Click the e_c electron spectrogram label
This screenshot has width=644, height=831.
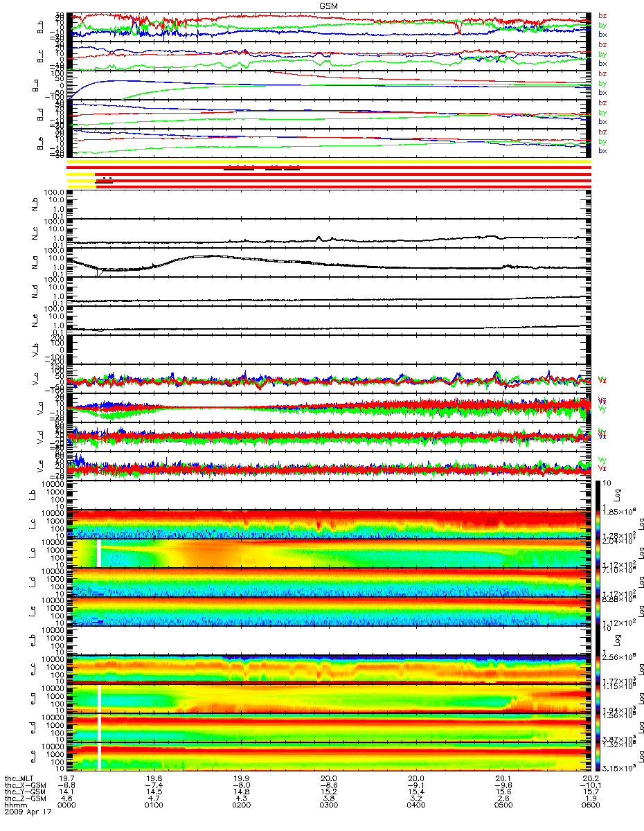pos(32,670)
